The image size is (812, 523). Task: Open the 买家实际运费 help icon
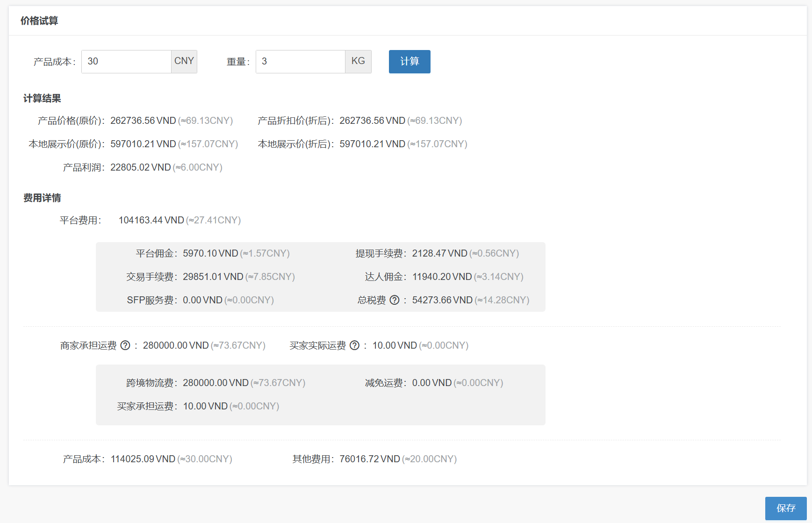point(354,345)
